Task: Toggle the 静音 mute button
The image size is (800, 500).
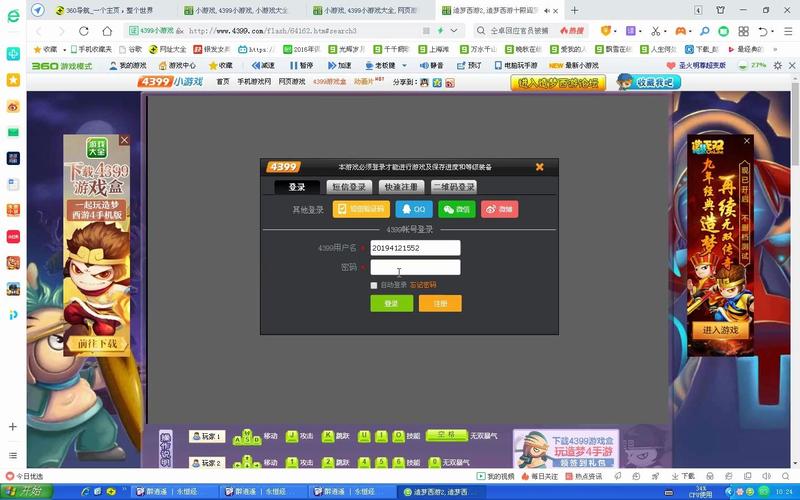Action: pyautogui.click(x=431, y=65)
